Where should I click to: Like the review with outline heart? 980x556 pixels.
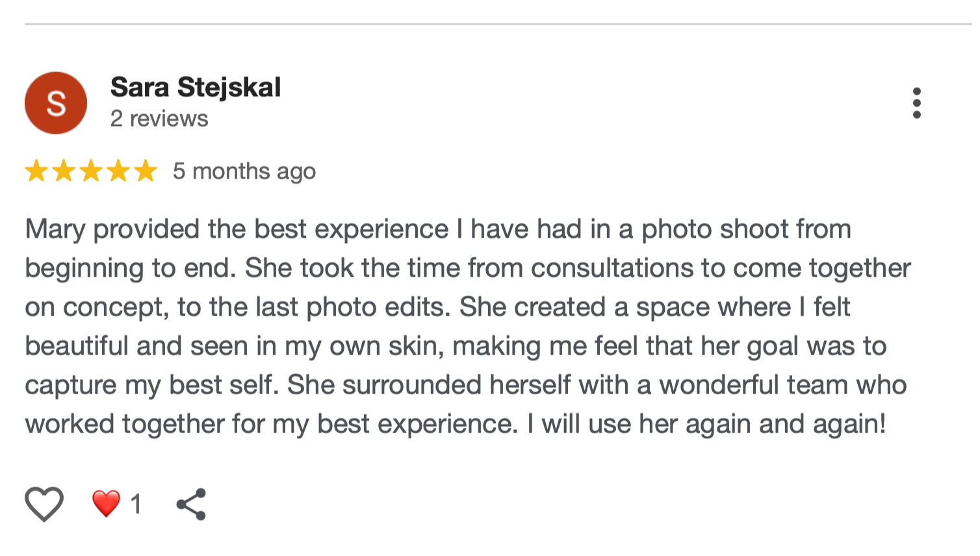(44, 504)
